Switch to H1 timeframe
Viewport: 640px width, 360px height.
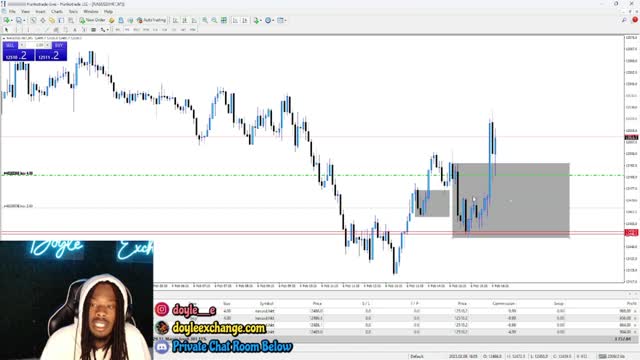[155, 30]
